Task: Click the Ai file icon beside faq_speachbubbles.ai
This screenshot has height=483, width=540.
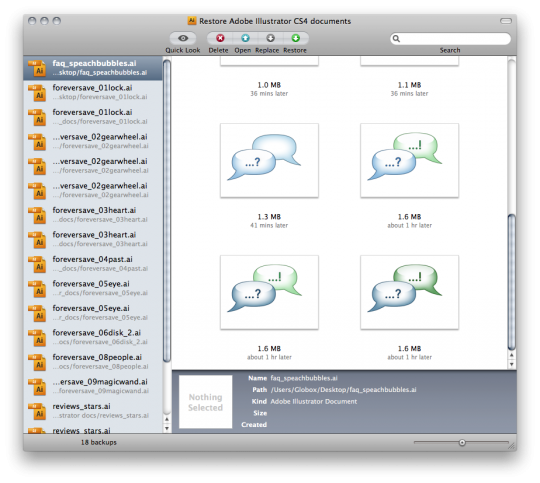Action: (x=37, y=68)
